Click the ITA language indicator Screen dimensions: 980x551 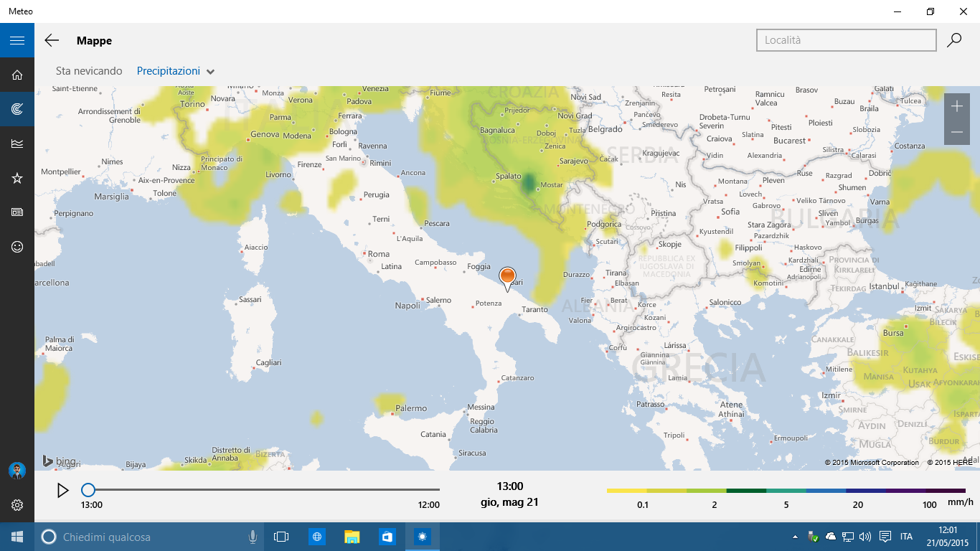906,537
